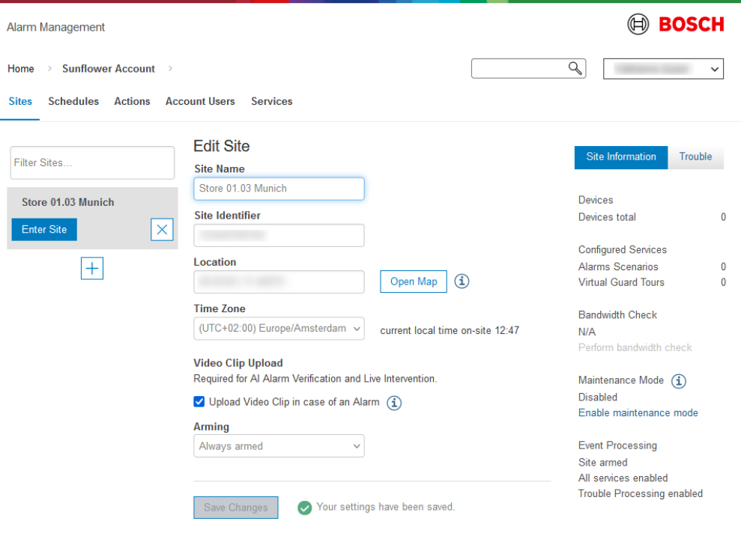741x560 pixels.
Task: Open the user account dropdown
Action: point(663,69)
